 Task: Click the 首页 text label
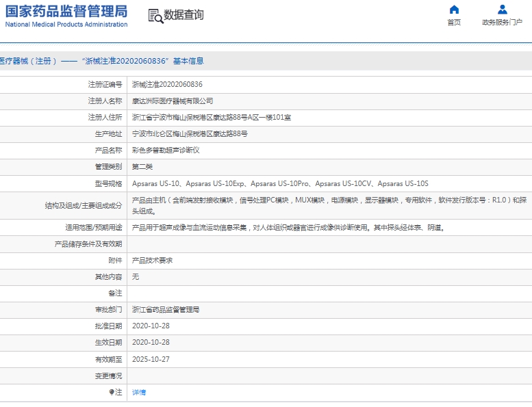[x=454, y=23]
